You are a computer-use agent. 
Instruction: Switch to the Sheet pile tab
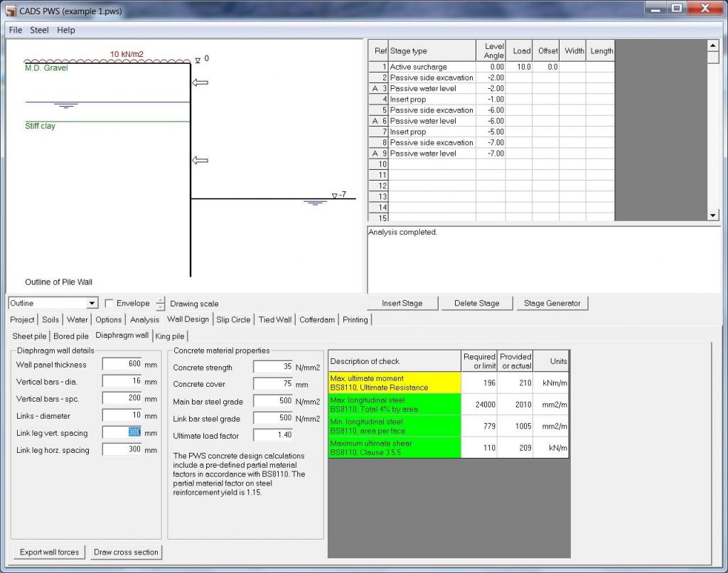pyautogui.click(x=28, y=336)
